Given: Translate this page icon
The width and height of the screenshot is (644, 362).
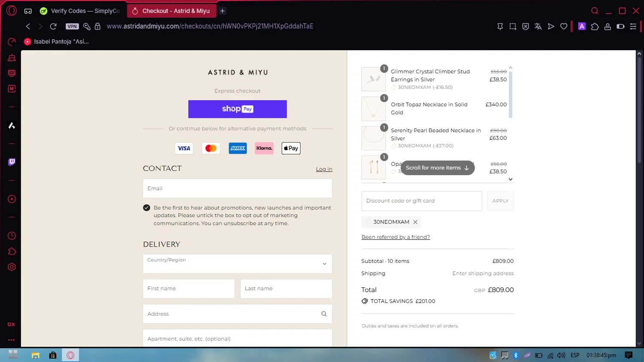Looking at the screenshot, I should 538,27.
